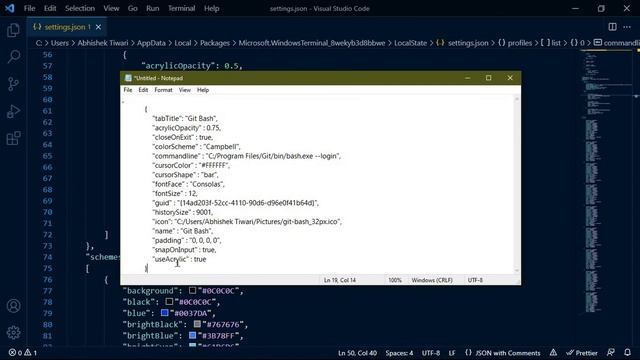Open VS Code Terminal menu

click(x=181, y=8)
